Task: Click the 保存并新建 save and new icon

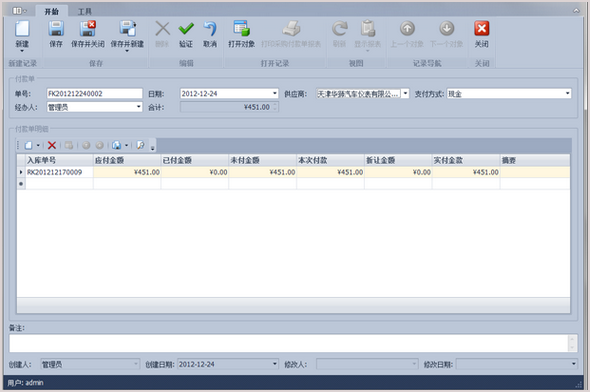Action: point(127,29)
